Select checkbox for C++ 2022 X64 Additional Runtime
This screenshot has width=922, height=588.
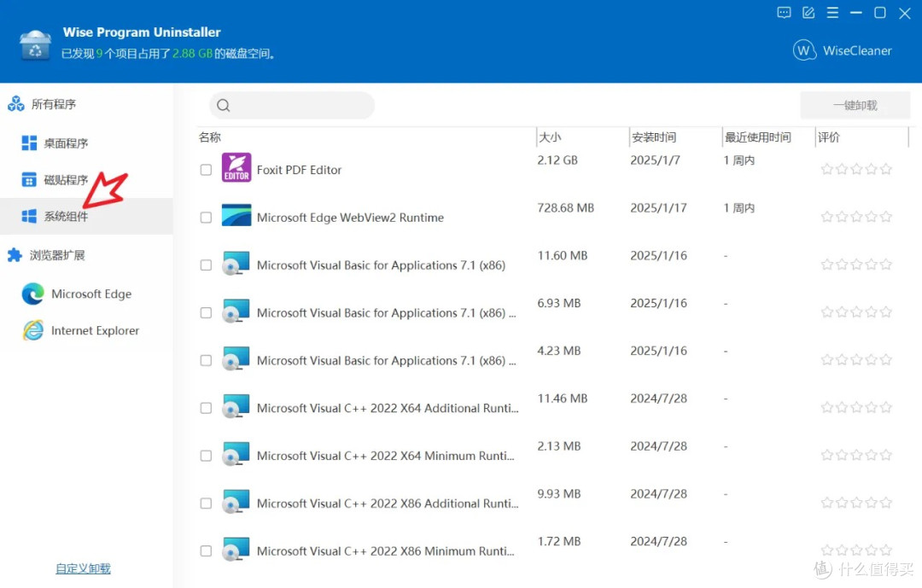tap(206, 408)
